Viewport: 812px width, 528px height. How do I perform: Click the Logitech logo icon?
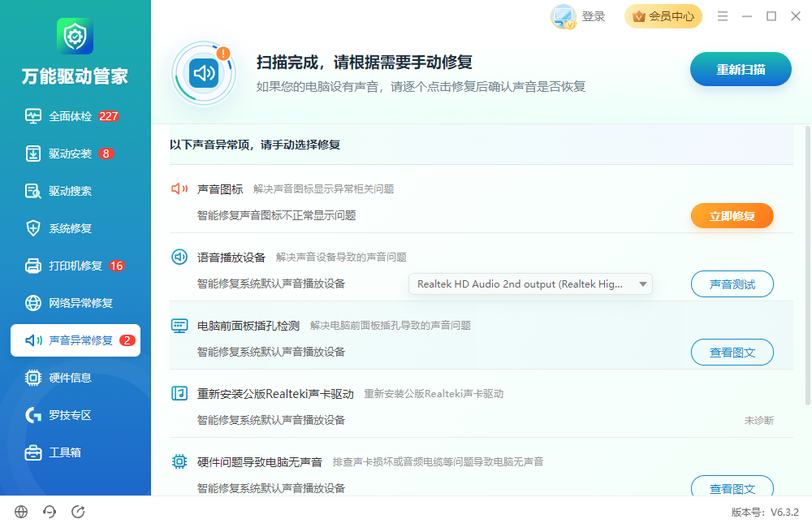pos(33,415)
